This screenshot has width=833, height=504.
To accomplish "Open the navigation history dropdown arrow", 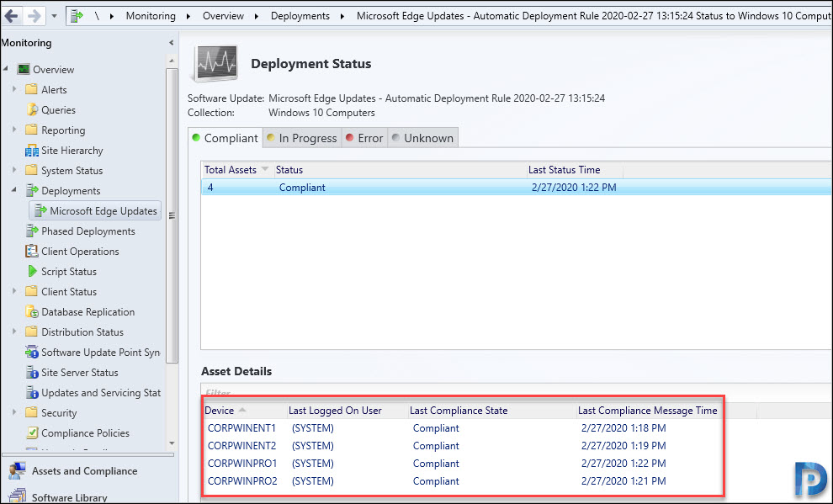I will coord(54,17).
